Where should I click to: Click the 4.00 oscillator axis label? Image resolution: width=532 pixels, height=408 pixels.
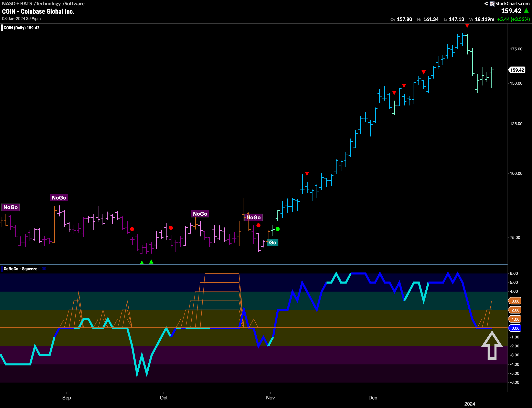coord(514,292)
